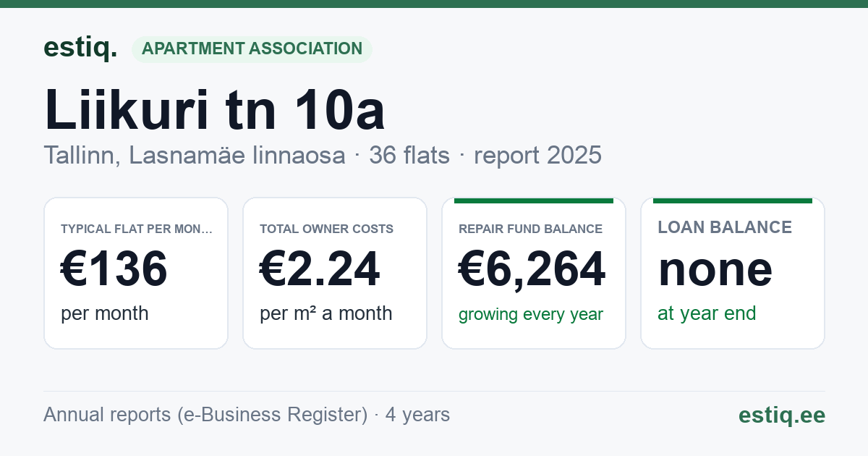868x456 pixels.
Task: Open the estiq.ee link
Action: coord(781,415)
